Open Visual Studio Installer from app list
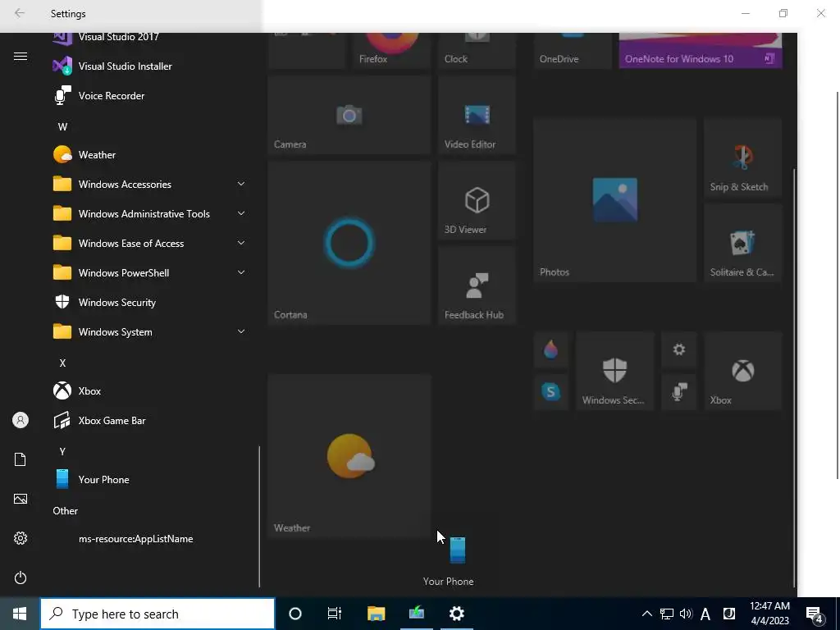 pyautogui.click(x=150, y=66)
